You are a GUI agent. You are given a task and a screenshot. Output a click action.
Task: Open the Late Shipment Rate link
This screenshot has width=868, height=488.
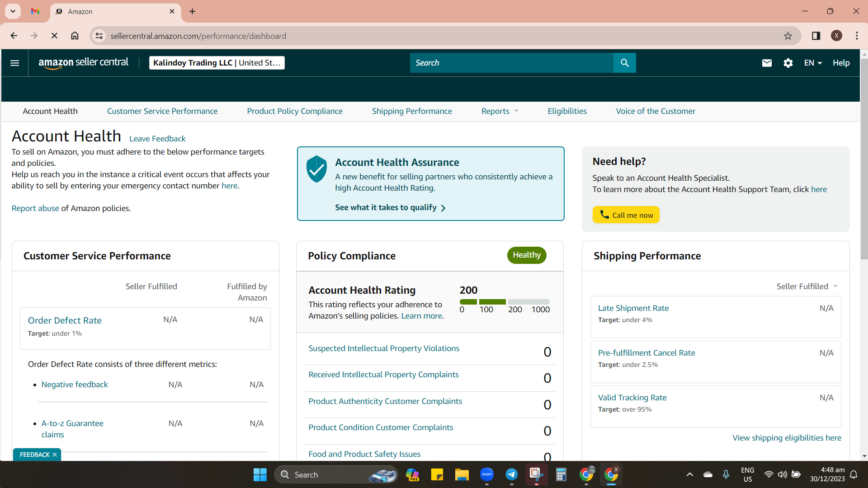[x=633, y=308]
